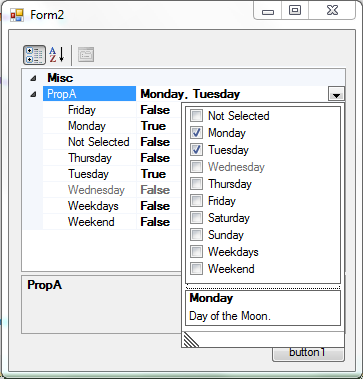Switch to Categorized view icon

(34, 55)
